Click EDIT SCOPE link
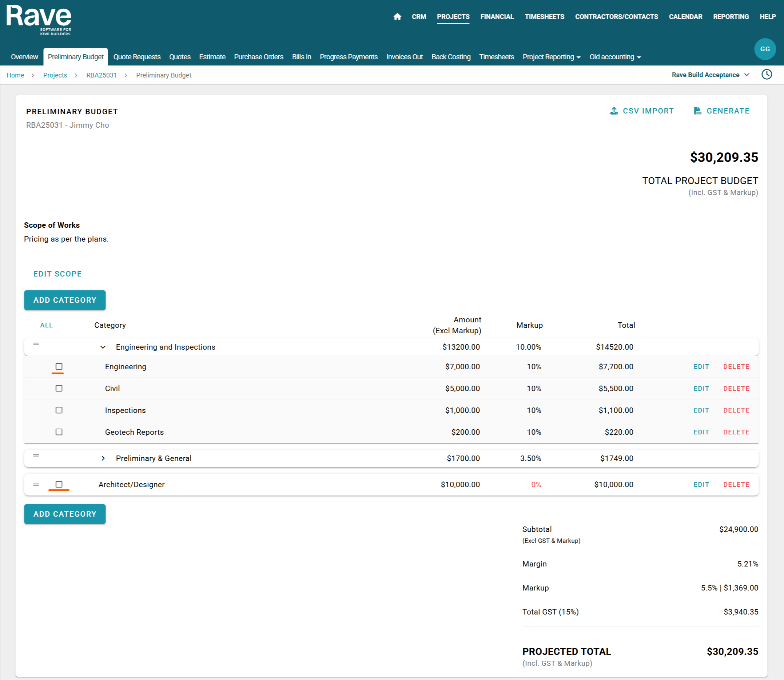784x680 pixels. click(x=58, y=274)
